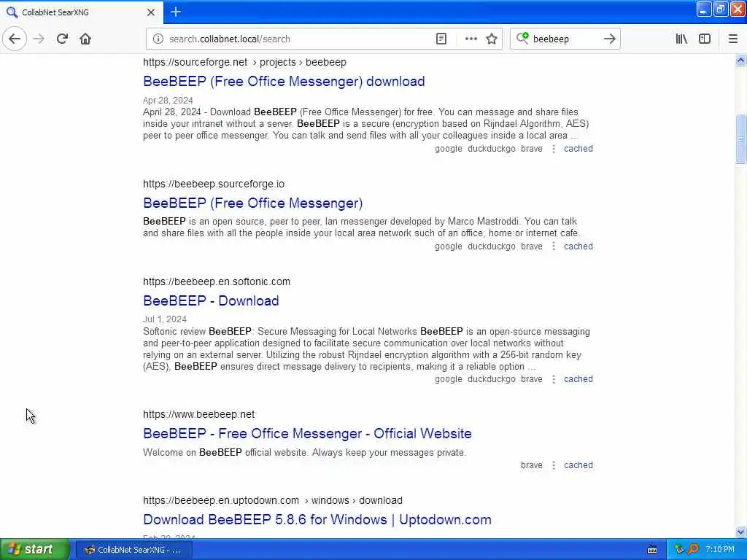747x560 pixels.
Task: Go back to the previous page
Action: (x=15, y=39)
